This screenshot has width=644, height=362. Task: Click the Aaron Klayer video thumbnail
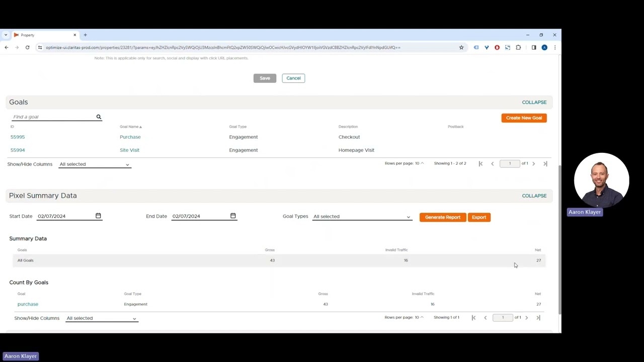(601, 180)
